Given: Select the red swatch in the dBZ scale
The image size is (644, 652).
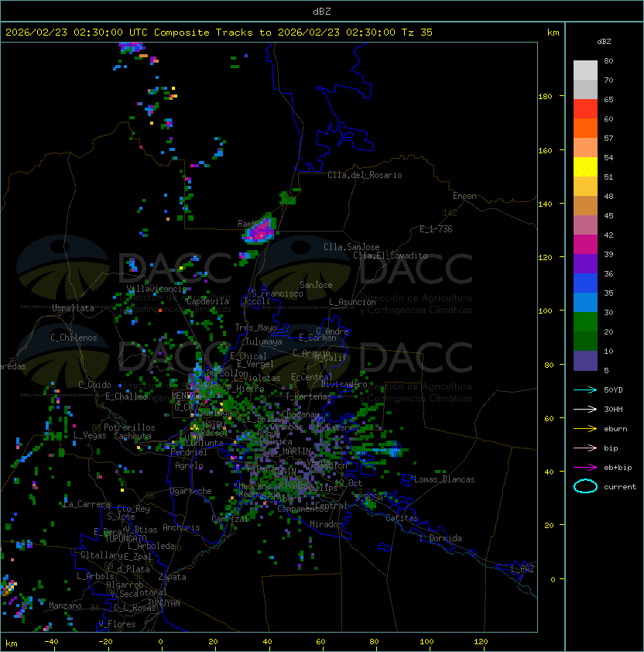Looking at the screenshot, I should (x=585, y=109).
